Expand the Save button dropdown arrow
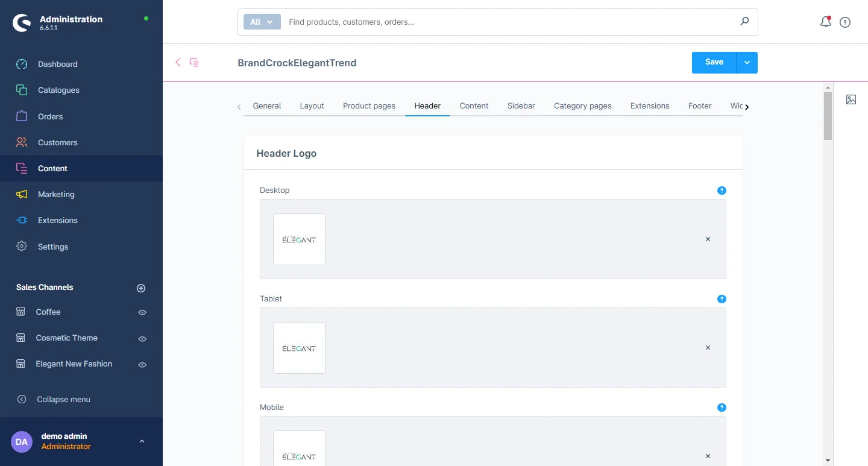 [747, 63]
